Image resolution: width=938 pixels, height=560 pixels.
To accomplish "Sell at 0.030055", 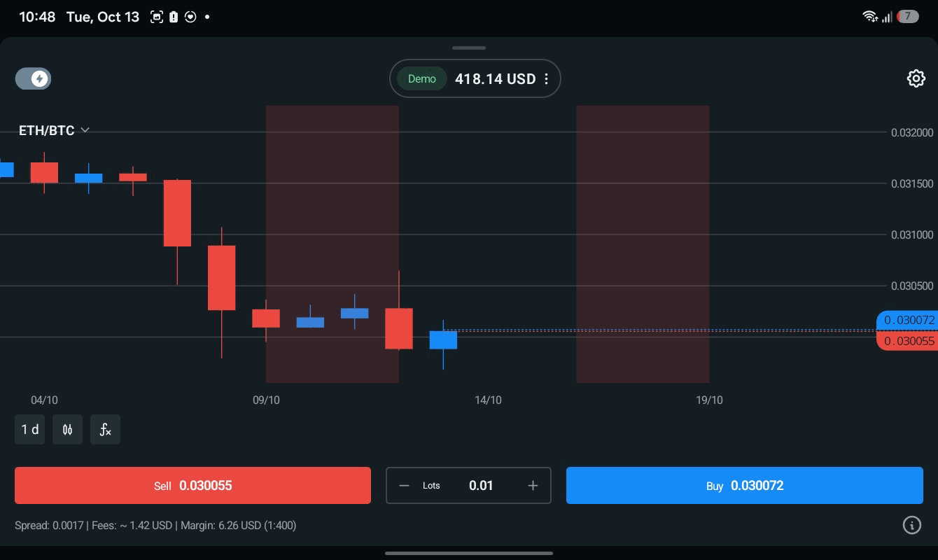I will 192,485.
